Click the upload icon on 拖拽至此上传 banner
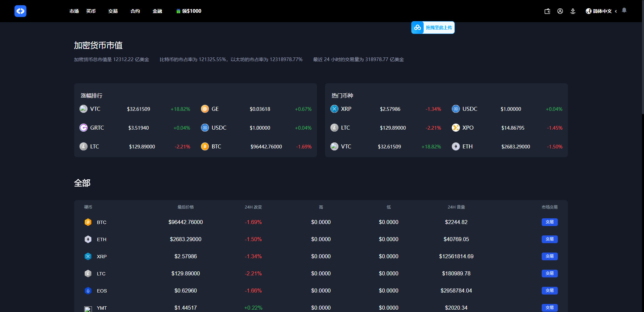 click(x=418, y=27)
